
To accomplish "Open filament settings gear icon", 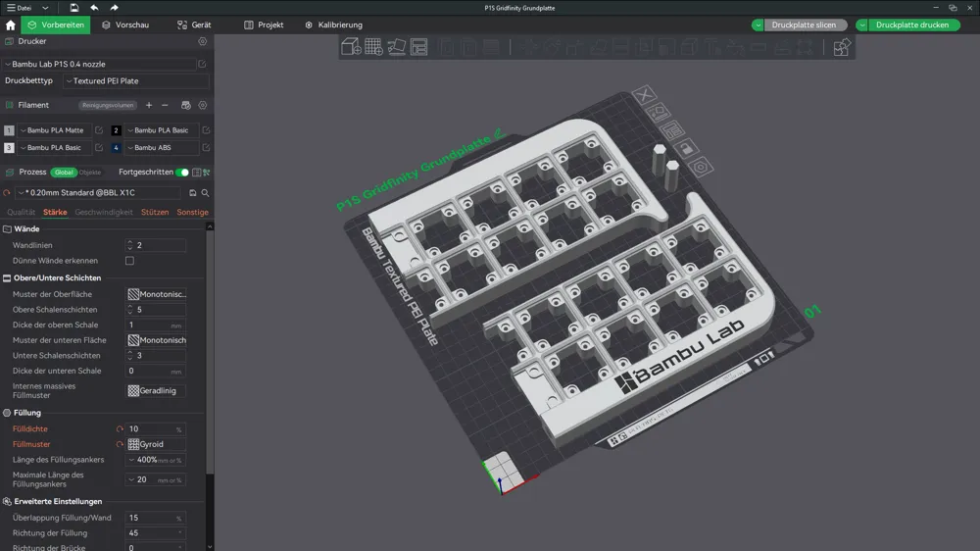I will point(203,105).
